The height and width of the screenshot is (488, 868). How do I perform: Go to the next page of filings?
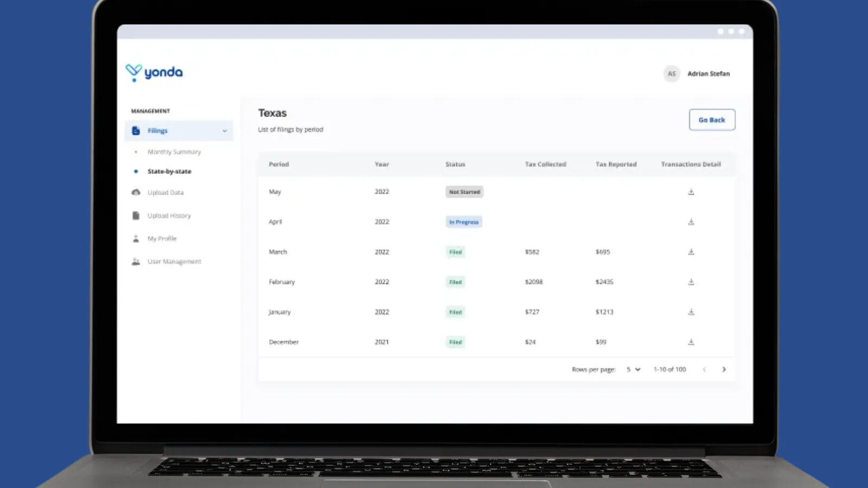(724, 369)
